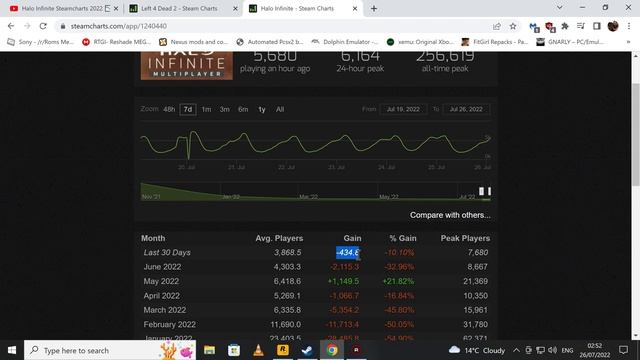Click the June 2022 row label
The width and height of the screenshot is (640, 360).
point(162,267)
